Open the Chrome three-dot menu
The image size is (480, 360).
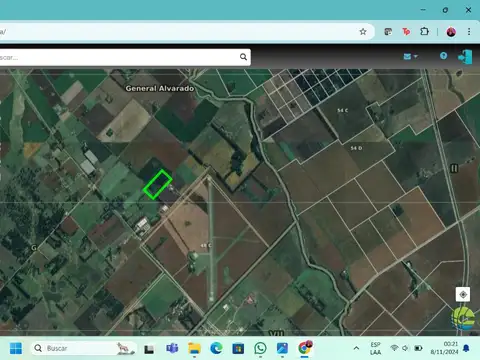click(x=469, y=32)
